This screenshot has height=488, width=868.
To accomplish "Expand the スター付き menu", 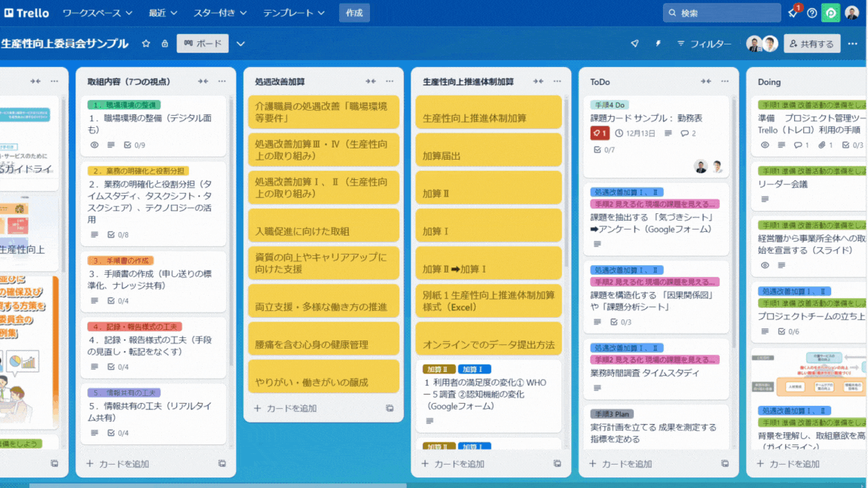I will tap(220, 13).
